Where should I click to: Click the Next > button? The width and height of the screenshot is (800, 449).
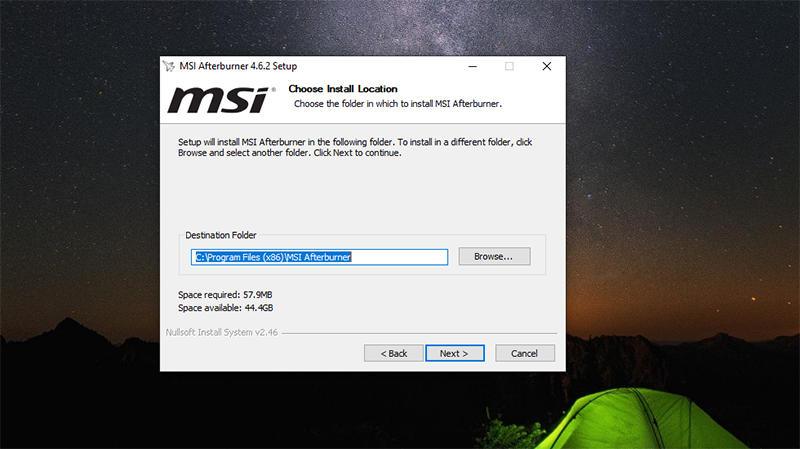point(455,353)
